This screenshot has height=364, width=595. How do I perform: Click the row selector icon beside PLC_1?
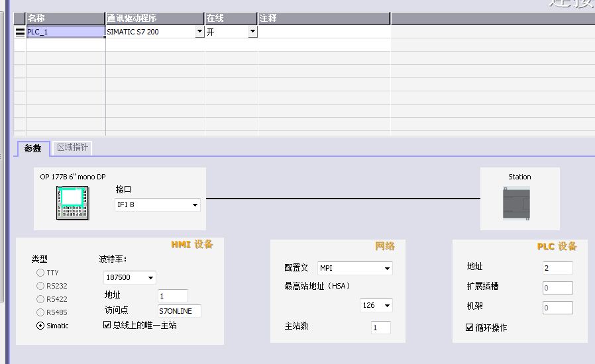pyautogui.click(x=20, y=32)
